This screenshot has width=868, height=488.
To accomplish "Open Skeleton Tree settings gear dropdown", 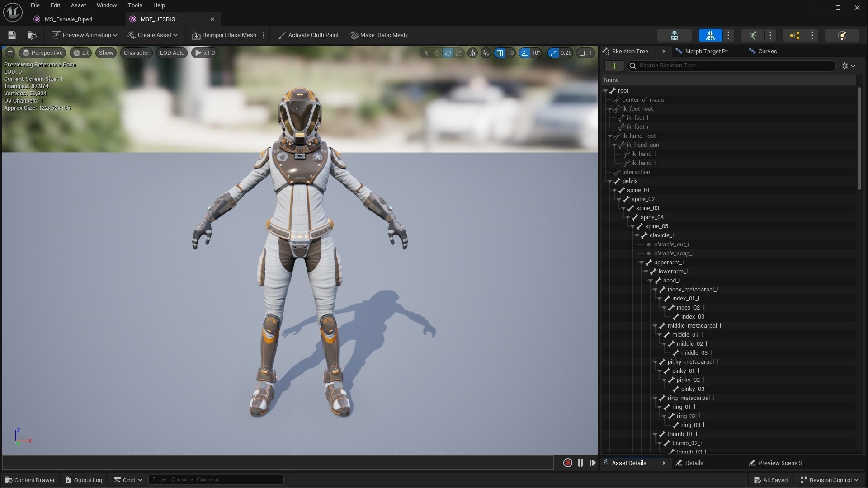I will (849, 66).
